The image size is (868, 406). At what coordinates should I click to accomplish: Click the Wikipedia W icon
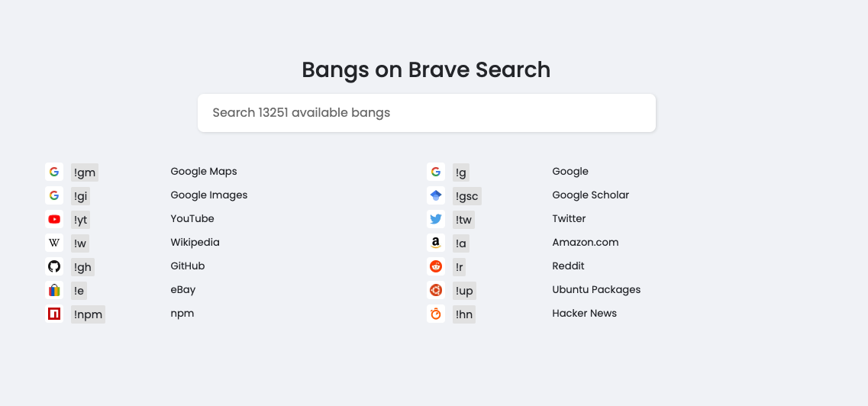54,243
